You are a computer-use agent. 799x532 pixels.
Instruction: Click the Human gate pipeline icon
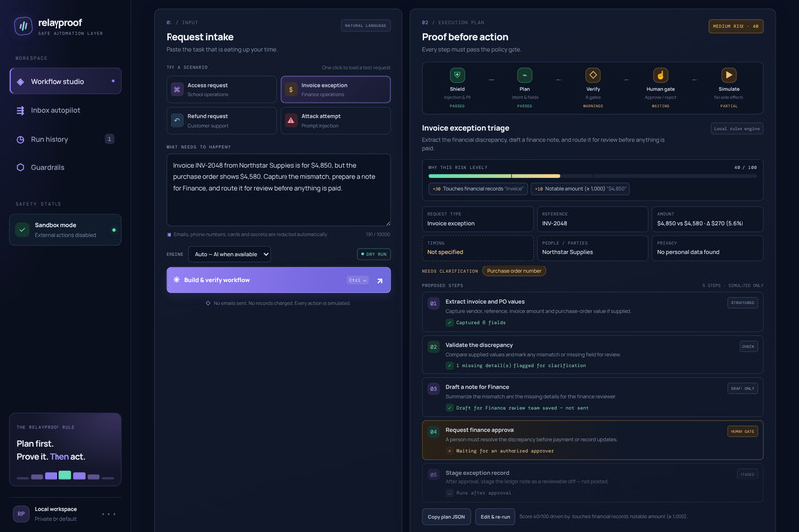click(x=661, y=75)
